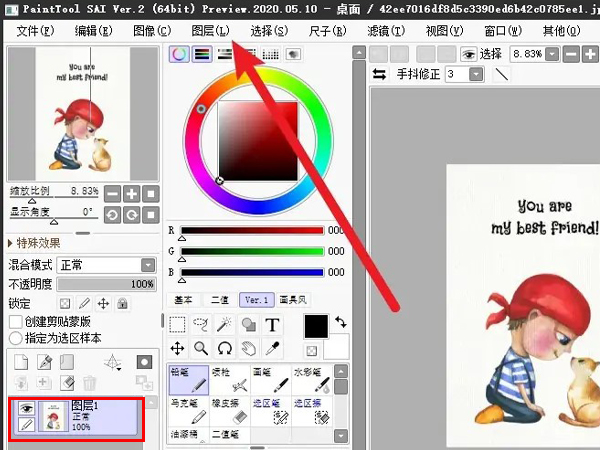600x450 pixels.
Task: Select the lasso selection tool
Action: (x=201, y=325)
